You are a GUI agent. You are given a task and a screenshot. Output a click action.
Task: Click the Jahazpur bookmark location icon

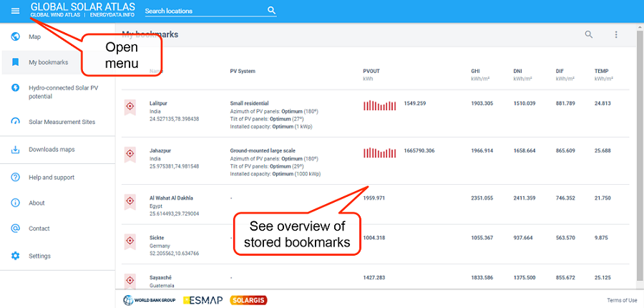coord(130,154)
